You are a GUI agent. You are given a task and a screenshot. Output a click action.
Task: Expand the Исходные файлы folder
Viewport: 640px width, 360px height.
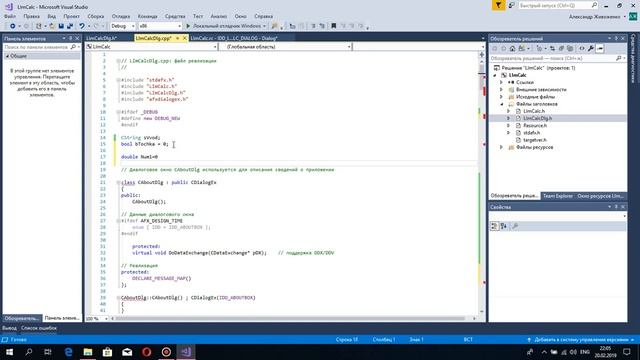click(x=502, y=97)
